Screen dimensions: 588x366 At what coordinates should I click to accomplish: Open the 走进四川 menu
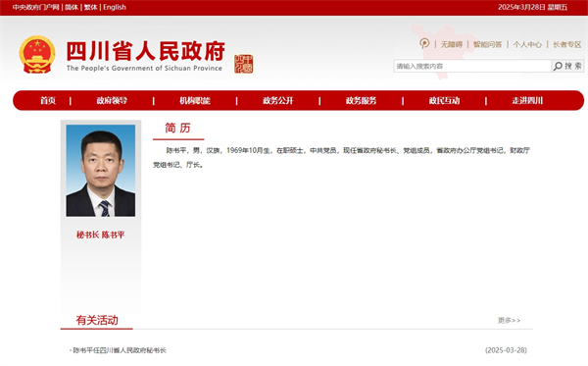click(527, 101)
